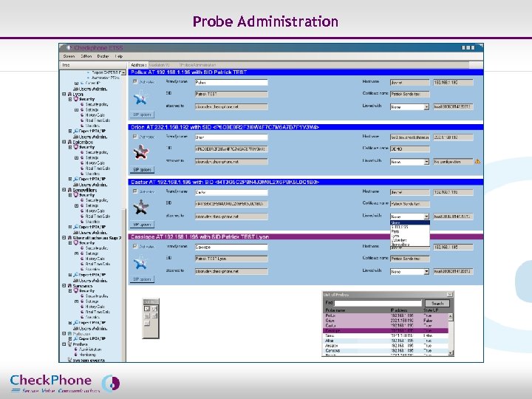Click SIP options button for Cassiope
The image size is (532, 399).
pyautogui.click(x=142, y=279)
